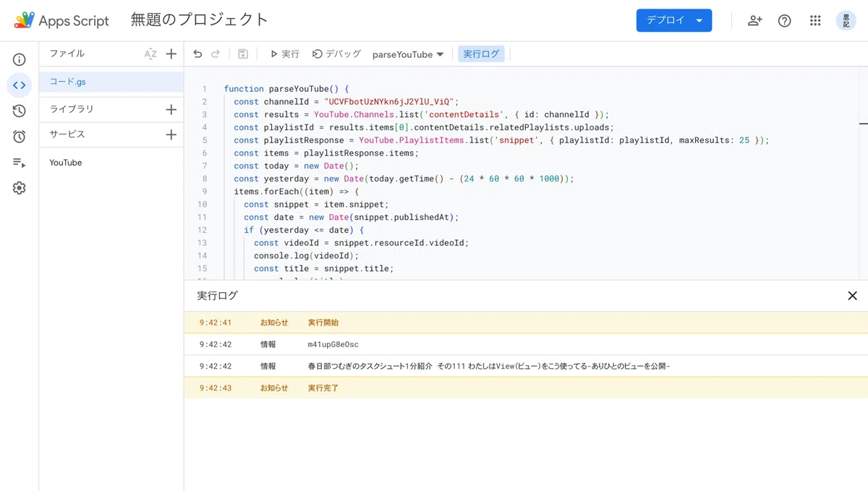Viewport: 868px width, 491px height.
Task: Click log row 実行完了
Action: click(526, 388)
